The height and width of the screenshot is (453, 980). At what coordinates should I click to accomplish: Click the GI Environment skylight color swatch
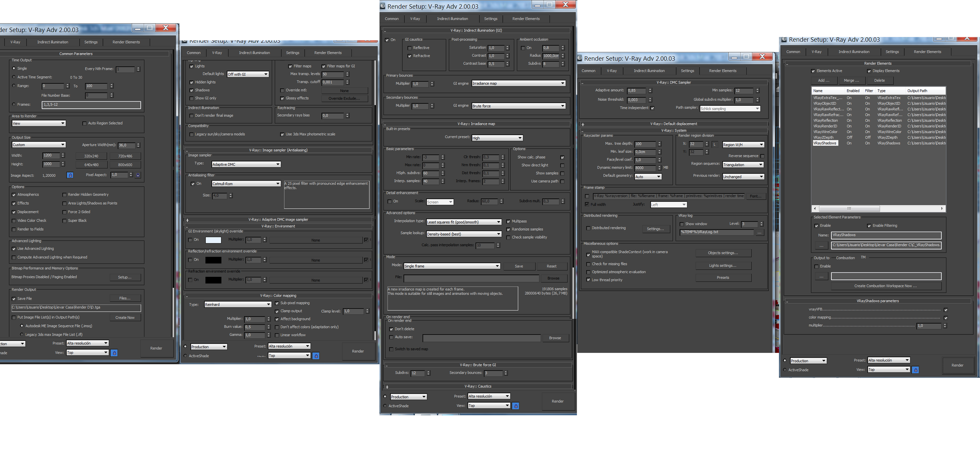tap(213, 240)
